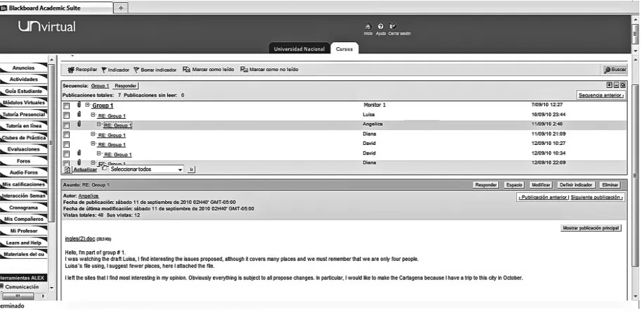Click the Inicio home icon
The width and height of the screenshot is (644, 318).
[x=368, y=26]
